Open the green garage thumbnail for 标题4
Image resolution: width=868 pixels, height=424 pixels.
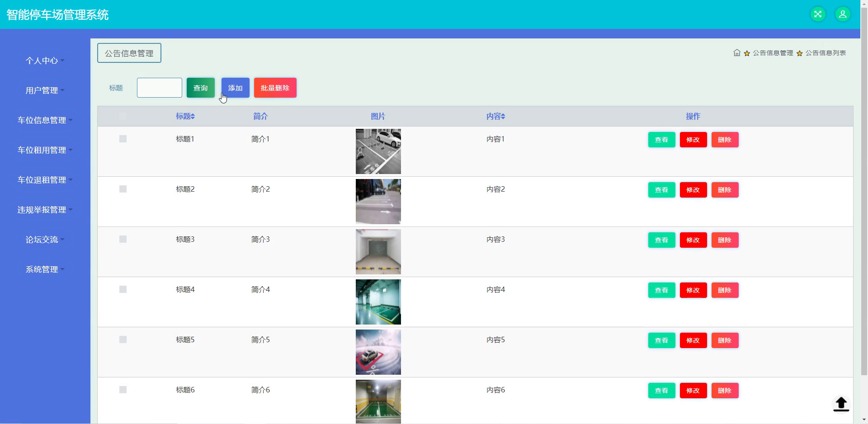click(378, 302)
